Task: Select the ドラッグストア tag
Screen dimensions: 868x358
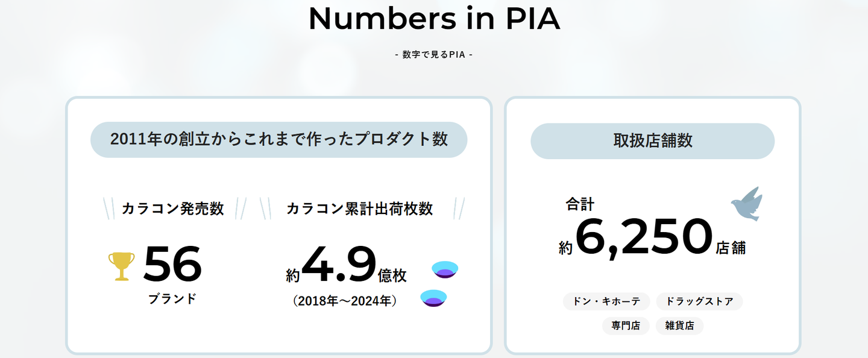Action: (699, 301)
